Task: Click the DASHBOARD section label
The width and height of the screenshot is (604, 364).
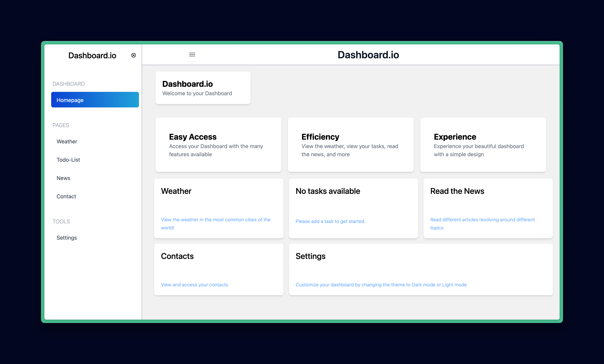Action: pyautogui.click(x=68, y=84)
